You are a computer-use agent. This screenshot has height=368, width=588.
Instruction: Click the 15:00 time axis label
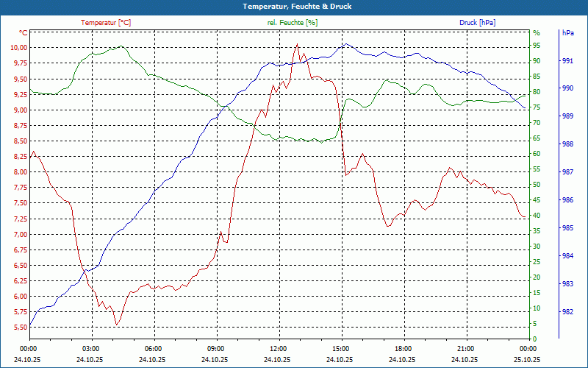pos(342,348)
